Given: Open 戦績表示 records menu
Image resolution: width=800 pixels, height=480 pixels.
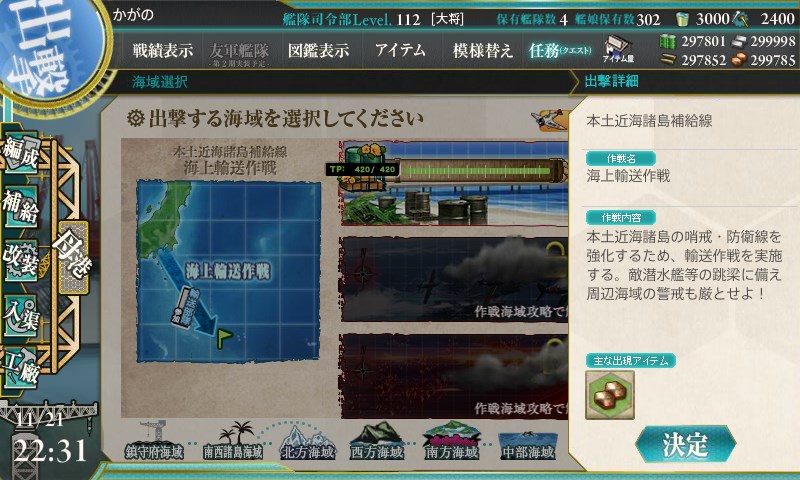Looking at the screenshot, I should click(163, 50).
